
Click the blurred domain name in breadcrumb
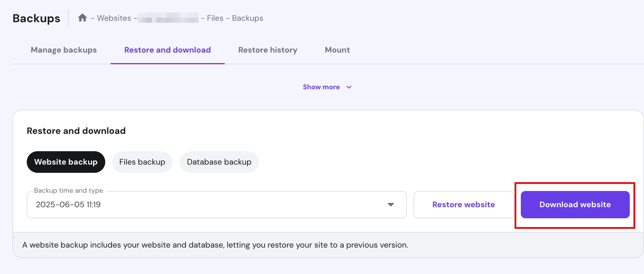pyautogui.click(x=168, y=18)
